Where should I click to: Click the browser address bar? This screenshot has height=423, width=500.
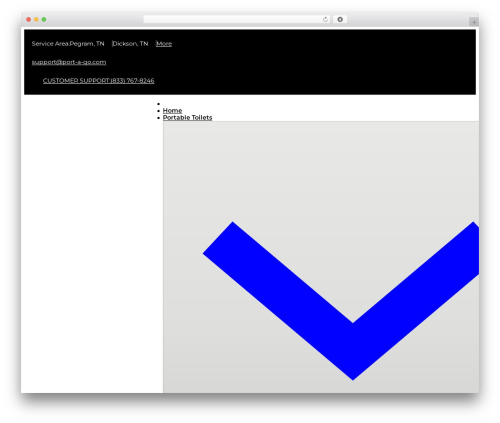click(x=237, y=19)
